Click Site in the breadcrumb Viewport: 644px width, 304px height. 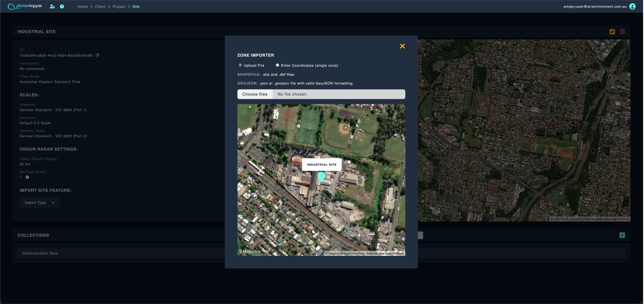[136, 7]
